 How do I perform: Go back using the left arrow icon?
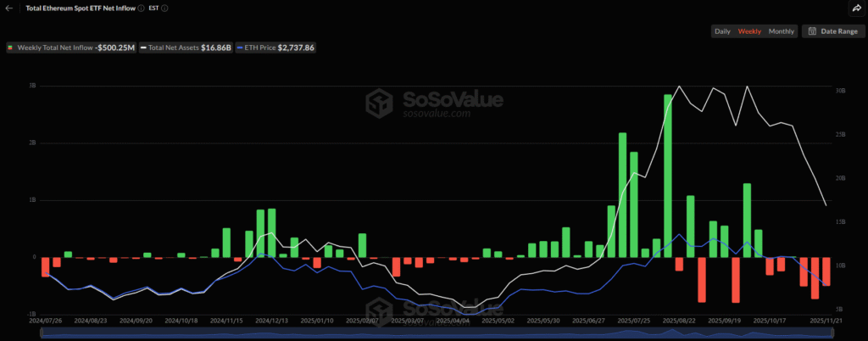(x=8, y=8)
